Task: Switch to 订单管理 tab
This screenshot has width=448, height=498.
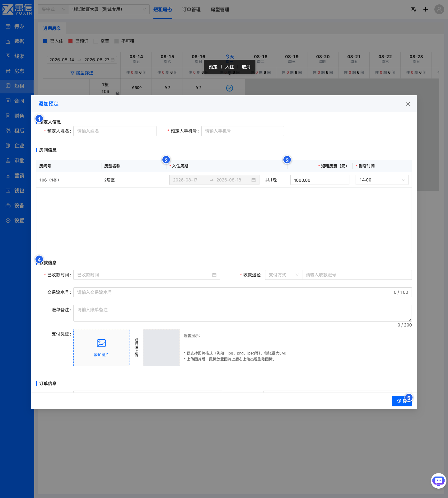Action: pyautogui.click(x=191, y=10)
